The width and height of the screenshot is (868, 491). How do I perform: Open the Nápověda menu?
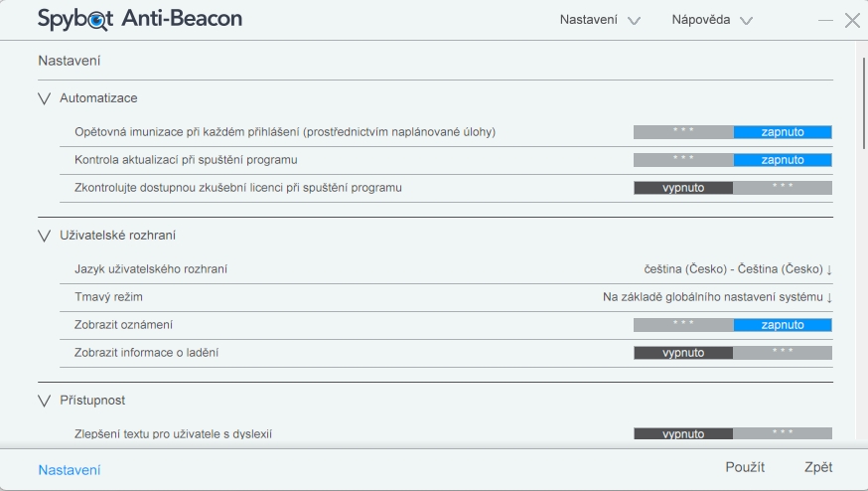712,20
